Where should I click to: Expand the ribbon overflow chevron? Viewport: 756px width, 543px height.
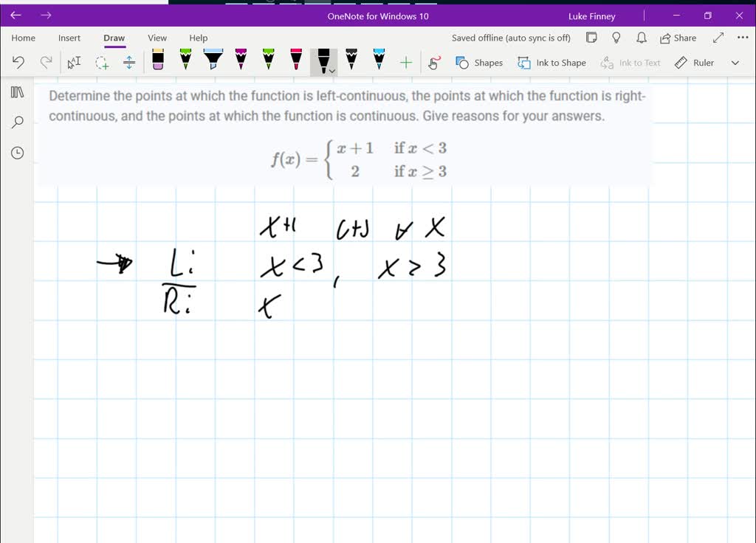[x=735, y=63]
